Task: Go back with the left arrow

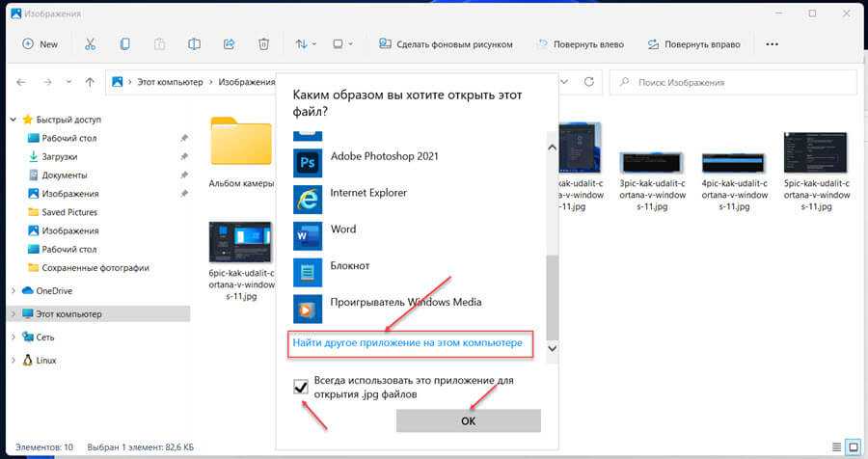Action: pos(21,82)
